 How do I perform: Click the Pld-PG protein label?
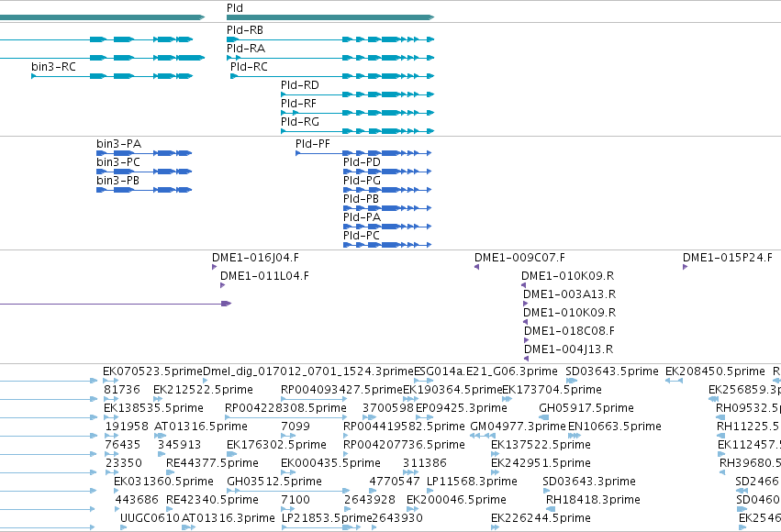(x=362, y=181)
